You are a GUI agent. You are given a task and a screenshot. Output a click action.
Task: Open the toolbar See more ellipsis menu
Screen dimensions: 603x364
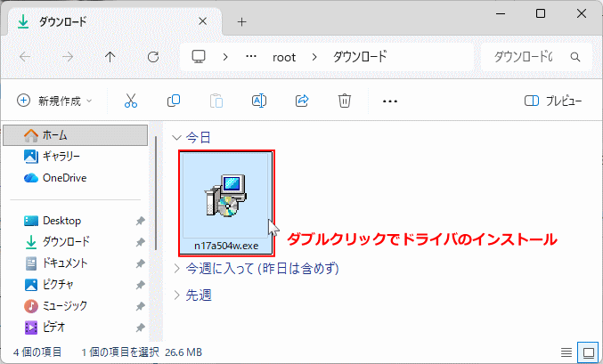coord(390,101)
